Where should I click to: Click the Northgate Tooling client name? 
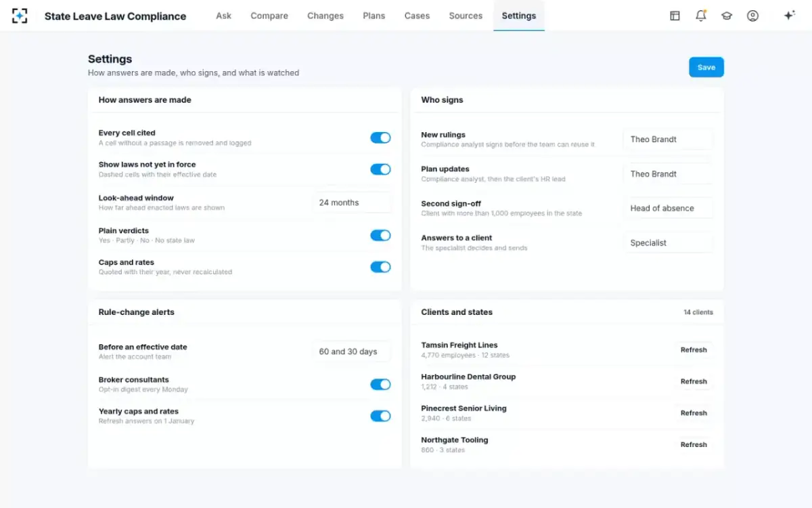click(x=455, y=440)
